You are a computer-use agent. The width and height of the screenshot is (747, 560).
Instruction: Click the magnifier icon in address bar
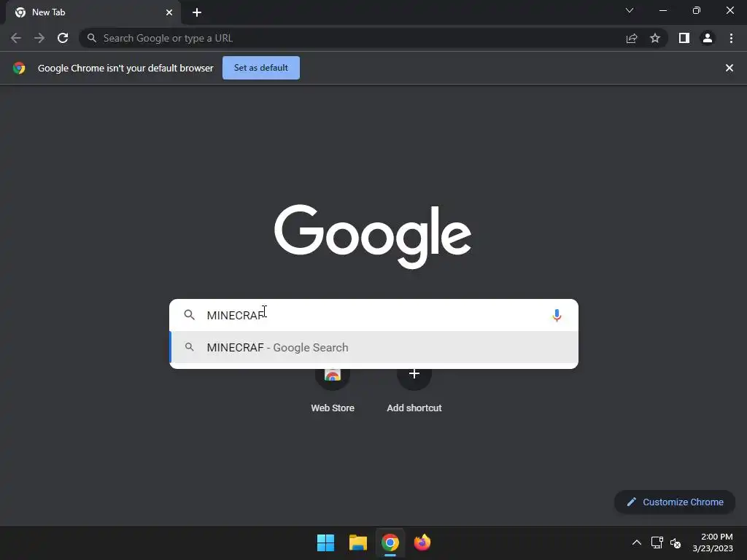point(91,38)
